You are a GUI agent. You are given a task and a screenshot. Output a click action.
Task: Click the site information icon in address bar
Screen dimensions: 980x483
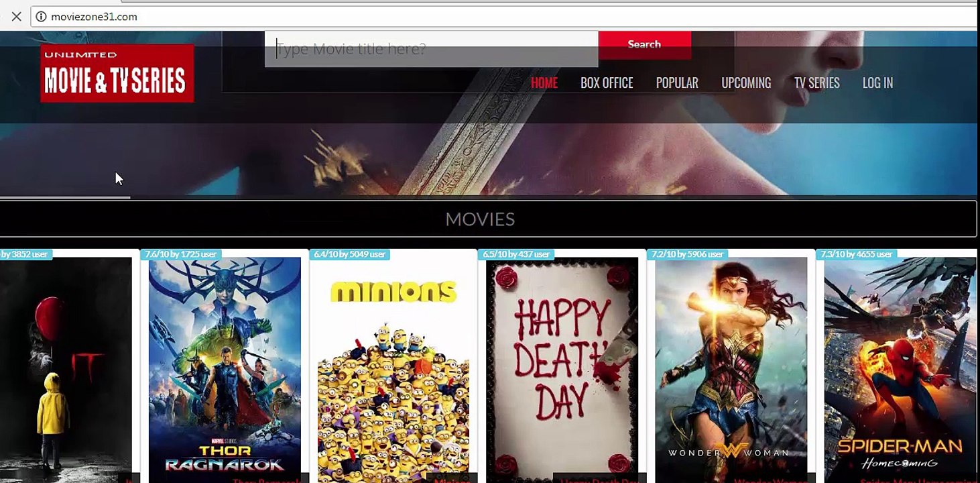[42, 17]
